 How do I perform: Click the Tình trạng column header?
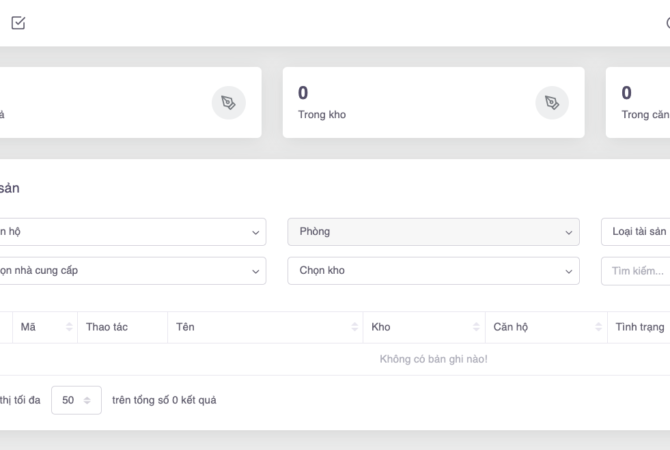tap(639, 327)
